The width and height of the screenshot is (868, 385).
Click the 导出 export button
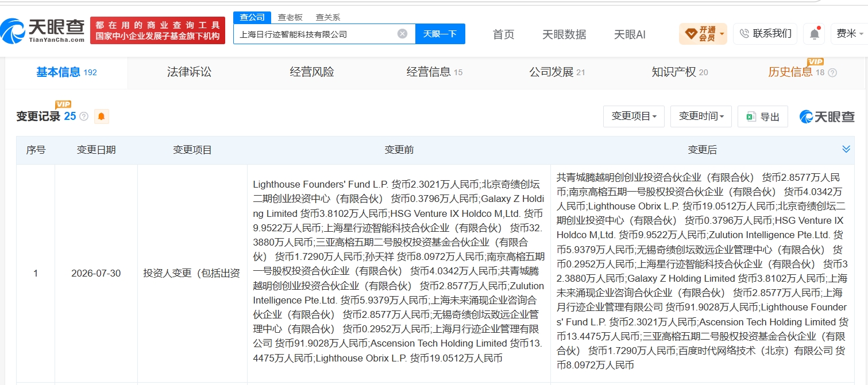tap(763, 116)
